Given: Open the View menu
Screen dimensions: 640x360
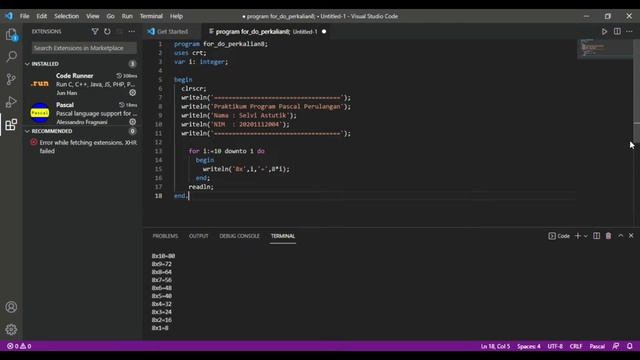Looking at the screenshot, I should pos(93,16).
